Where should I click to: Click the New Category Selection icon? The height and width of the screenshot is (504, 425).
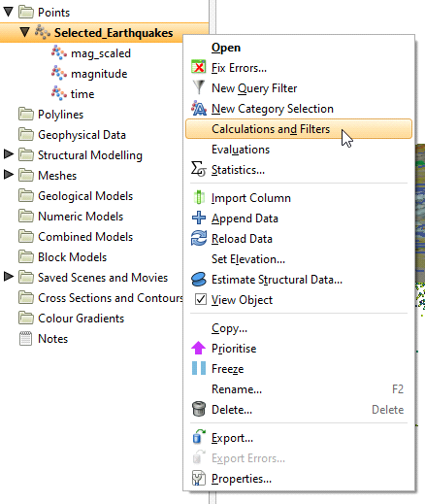click(x=199, y=108)
